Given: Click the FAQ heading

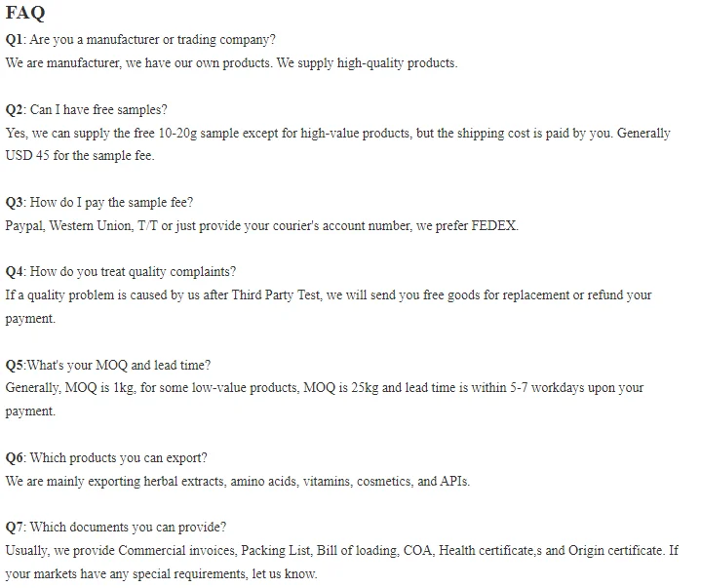Looking at the screenshot, I should point(25,13).
